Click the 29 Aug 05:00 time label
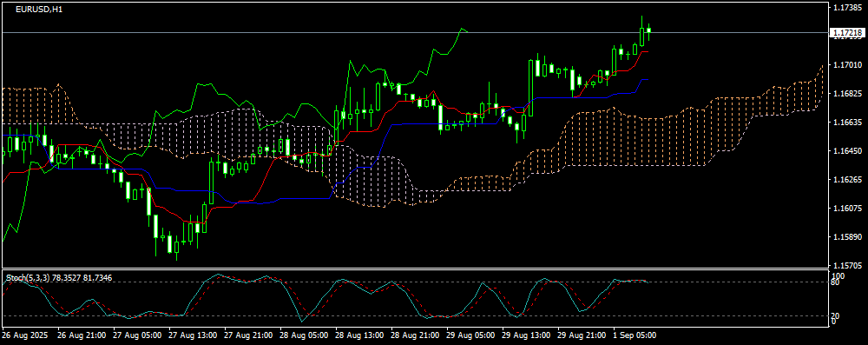This screenshot has height=345, width=868. [x=471, y=335]
